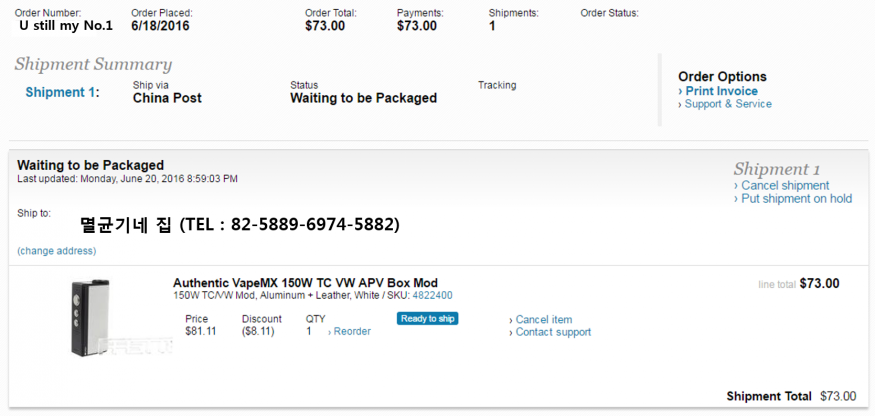Click the Print Invoice link
Screen dimensions: 875x416
click(721, 91)
